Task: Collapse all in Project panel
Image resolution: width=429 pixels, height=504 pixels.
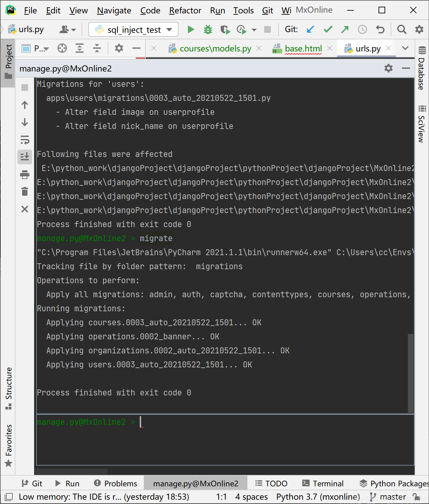Action: click(97, 48)
